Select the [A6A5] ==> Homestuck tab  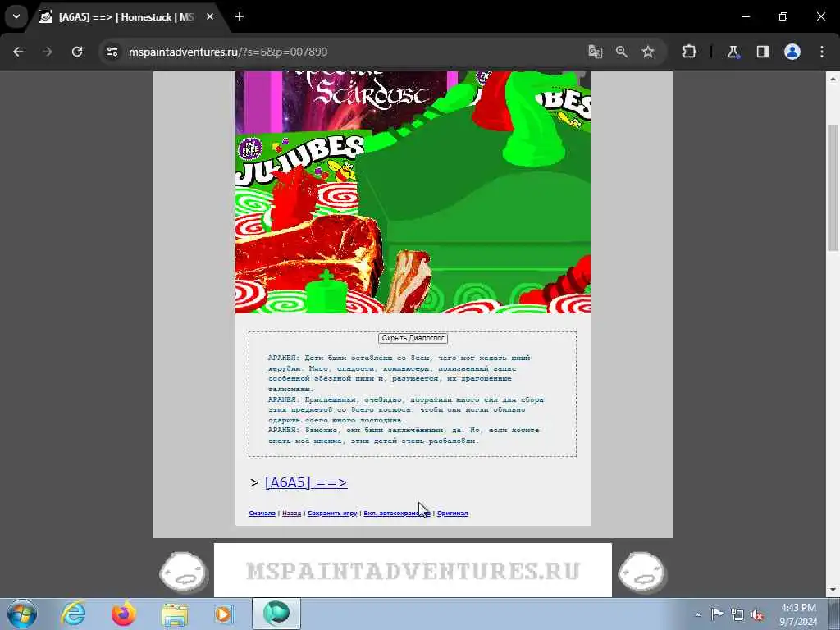point(126,17)
